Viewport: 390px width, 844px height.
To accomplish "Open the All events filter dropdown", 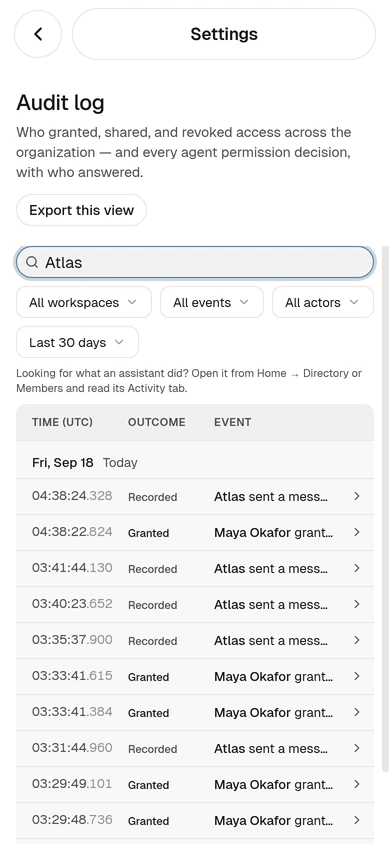I will (x=212, y=303).
